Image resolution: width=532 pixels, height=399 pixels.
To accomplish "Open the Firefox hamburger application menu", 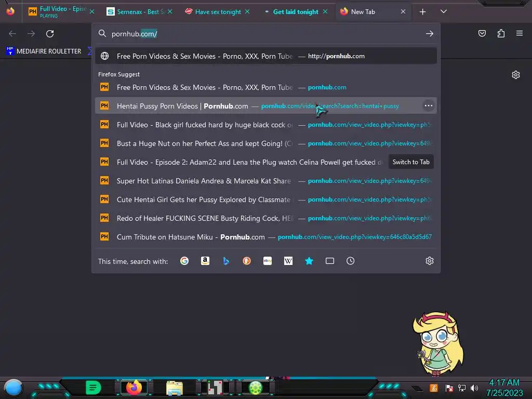I will 520,33.
